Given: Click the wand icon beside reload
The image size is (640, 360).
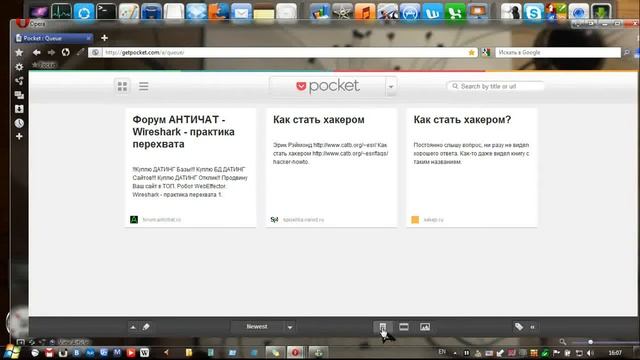Looking at the screenshot, I should (x=80, y=52).
